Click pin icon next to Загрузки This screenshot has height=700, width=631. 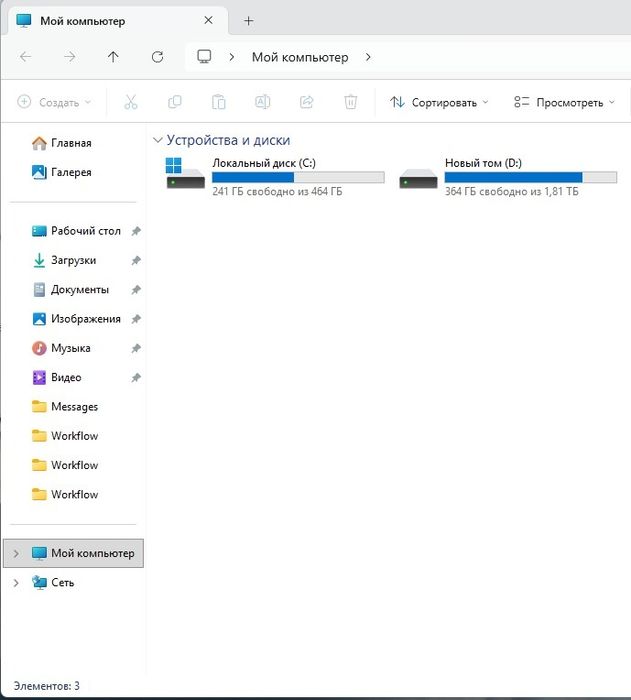[x=136, y=260]
